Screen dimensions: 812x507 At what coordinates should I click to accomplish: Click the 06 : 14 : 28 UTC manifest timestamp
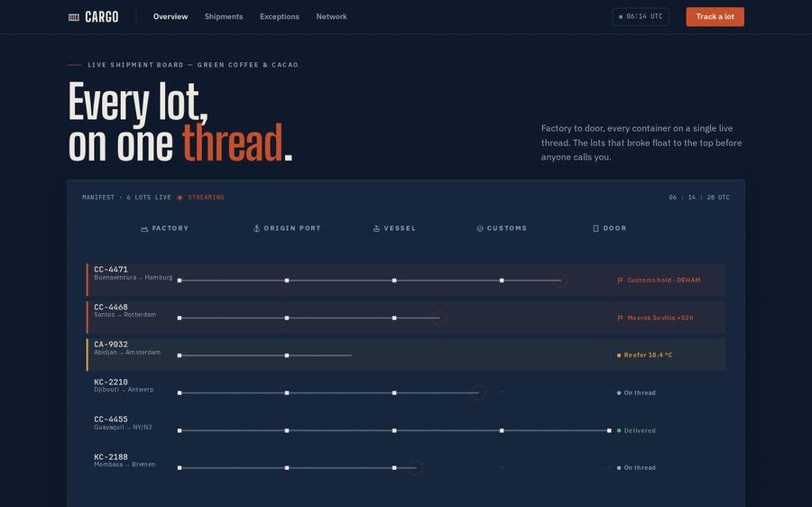coord(699,198)
